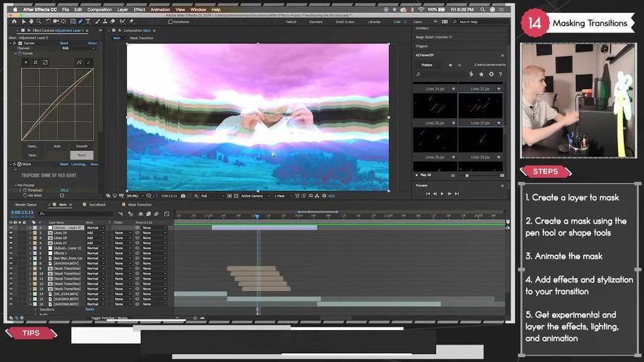Viewport: 644px width, 362px height.
Task: Click the Wi-Fi icon in menu bar
Action: click(x=421, y=9)
